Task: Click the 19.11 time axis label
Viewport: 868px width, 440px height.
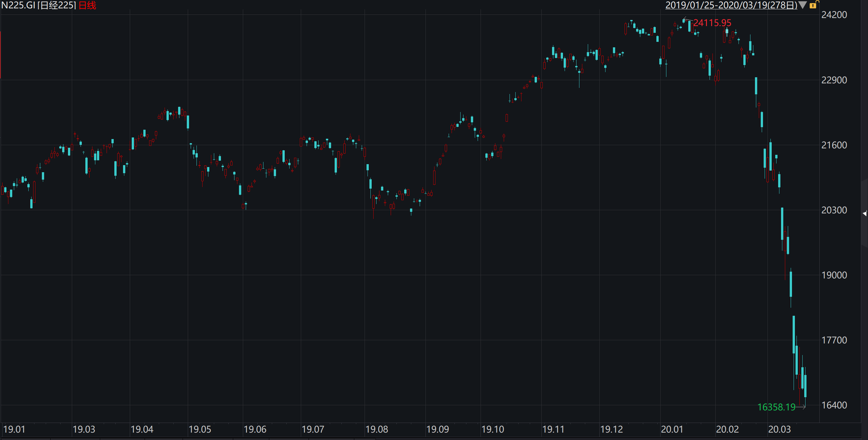Action: click(553, 429)
